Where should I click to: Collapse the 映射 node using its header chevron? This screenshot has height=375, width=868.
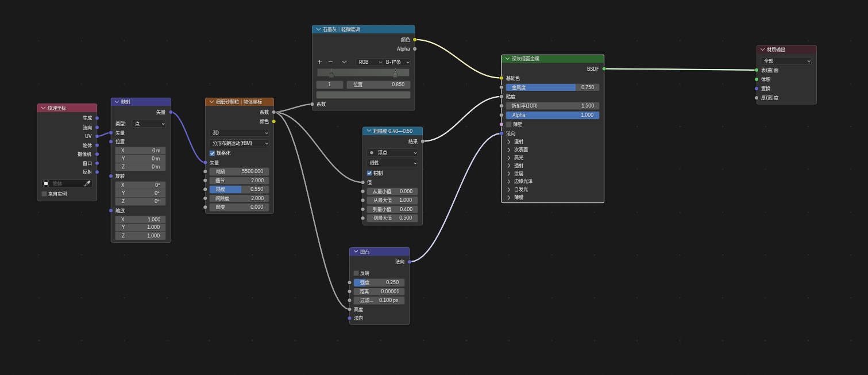click(117, 102)
